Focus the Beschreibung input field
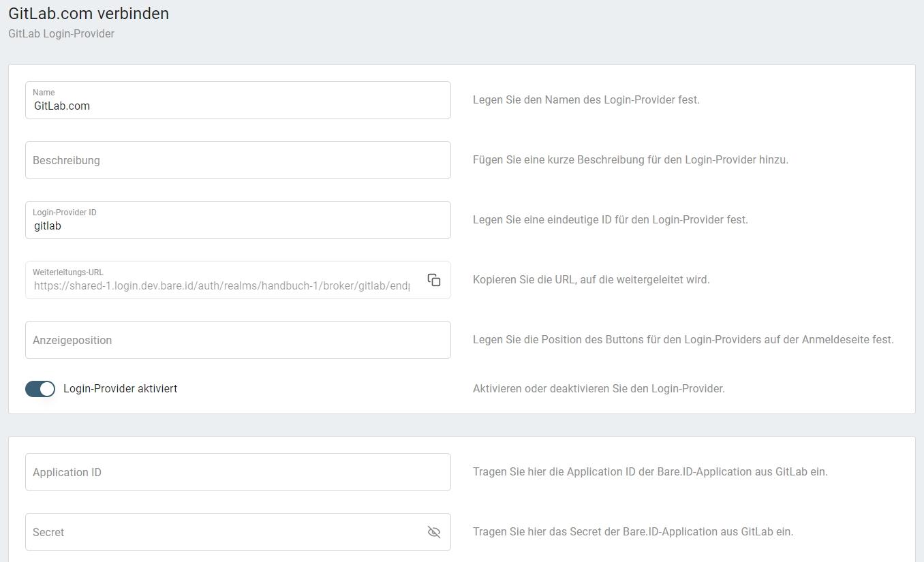 click(238, 160)
